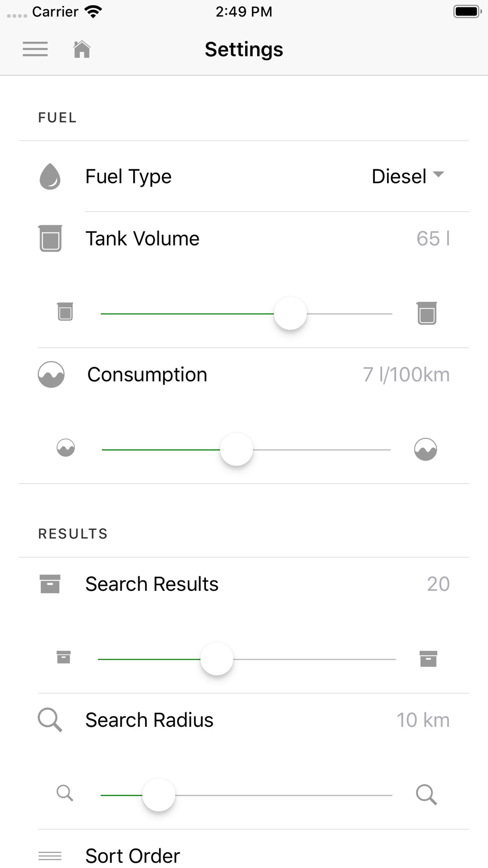Tap the Search Radius label
This screenshot has width=488, height=868.
click(149, 720)
